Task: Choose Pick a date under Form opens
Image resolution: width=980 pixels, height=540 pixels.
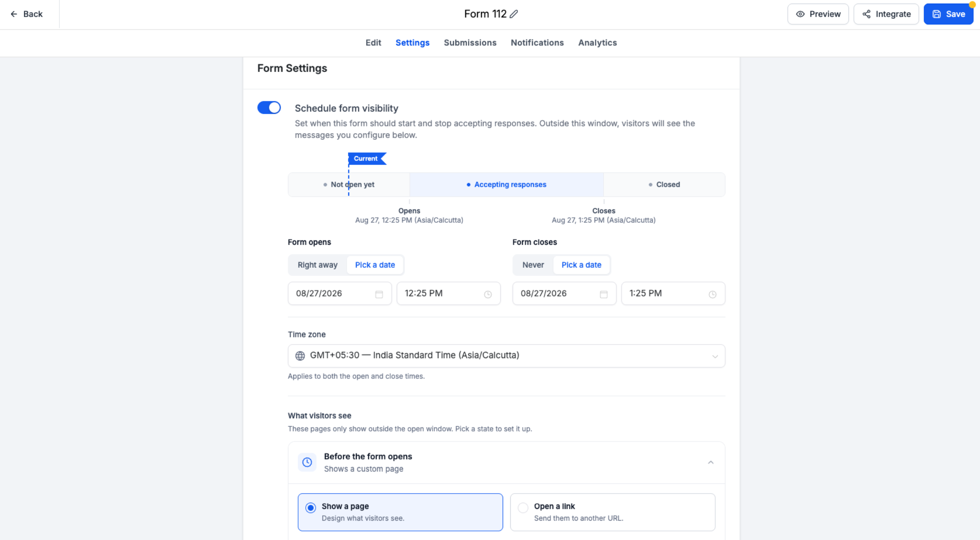Action: pyautogui.click(x=375, y=265)
